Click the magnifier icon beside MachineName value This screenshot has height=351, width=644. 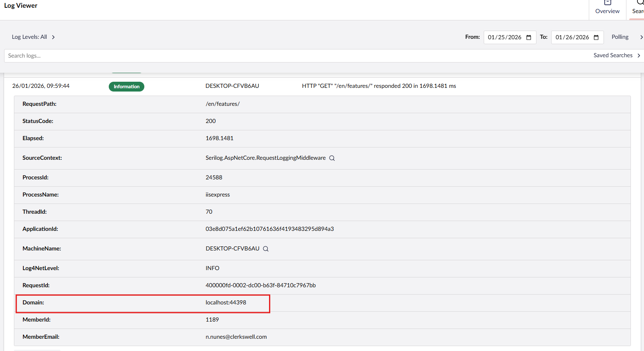[266, 249]
